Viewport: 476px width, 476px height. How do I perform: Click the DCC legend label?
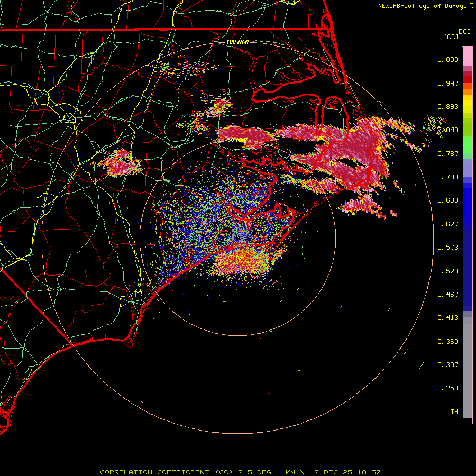click(x=464, y=32)
